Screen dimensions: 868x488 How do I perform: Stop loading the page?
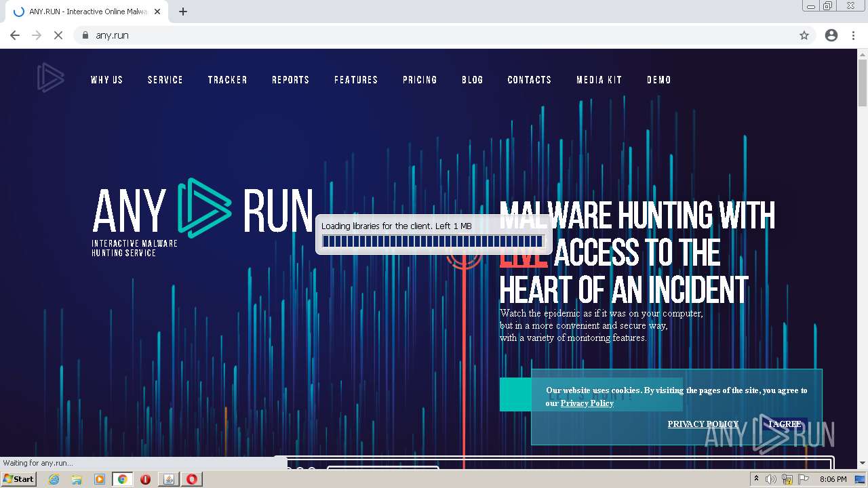click(58, 35)
